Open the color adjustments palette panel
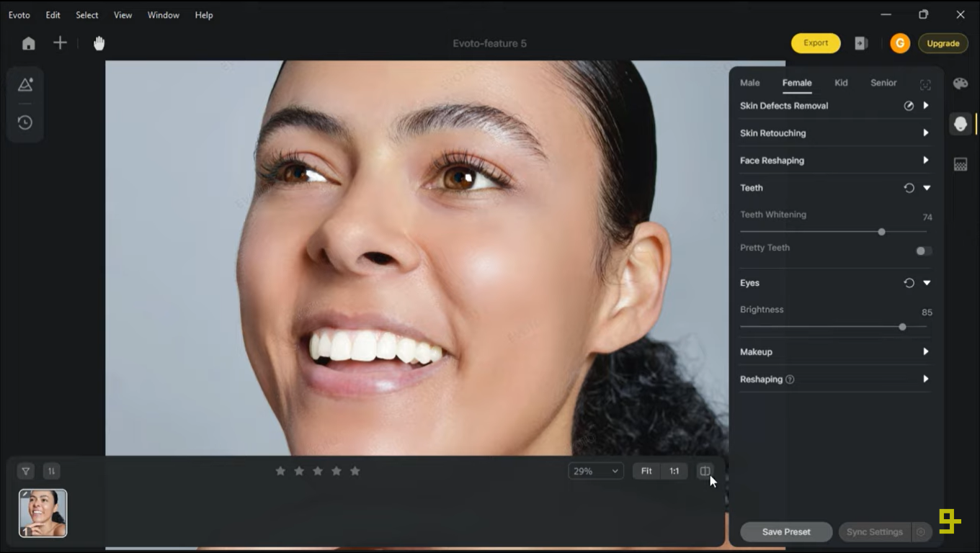This screenshot has height=553, width=980. pos(960,83)
